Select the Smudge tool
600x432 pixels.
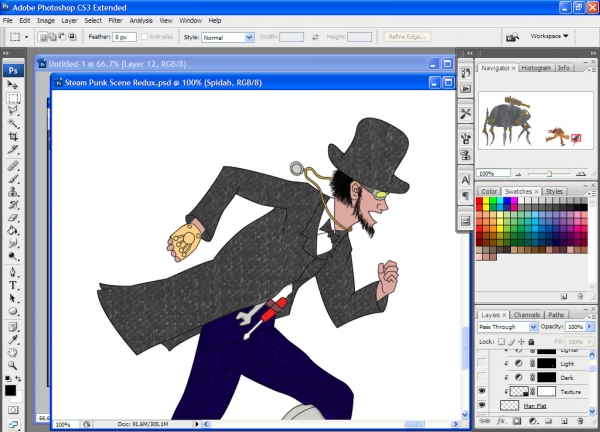coord(13,243)
